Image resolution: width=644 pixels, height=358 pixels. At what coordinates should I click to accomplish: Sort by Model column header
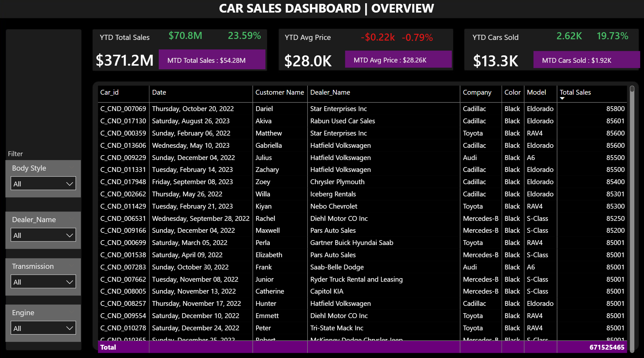(536, 92)
